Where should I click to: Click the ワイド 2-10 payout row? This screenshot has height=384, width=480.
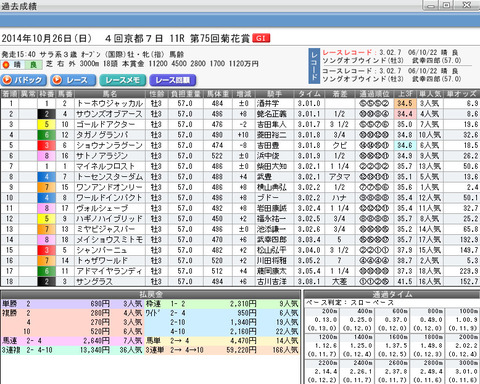(x=222, y=322)
